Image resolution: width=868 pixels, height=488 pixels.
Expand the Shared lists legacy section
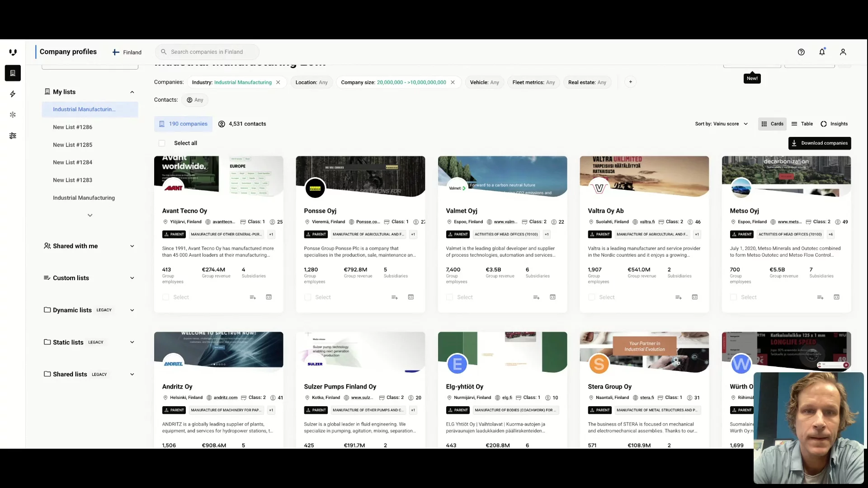(x=132, y=375)
